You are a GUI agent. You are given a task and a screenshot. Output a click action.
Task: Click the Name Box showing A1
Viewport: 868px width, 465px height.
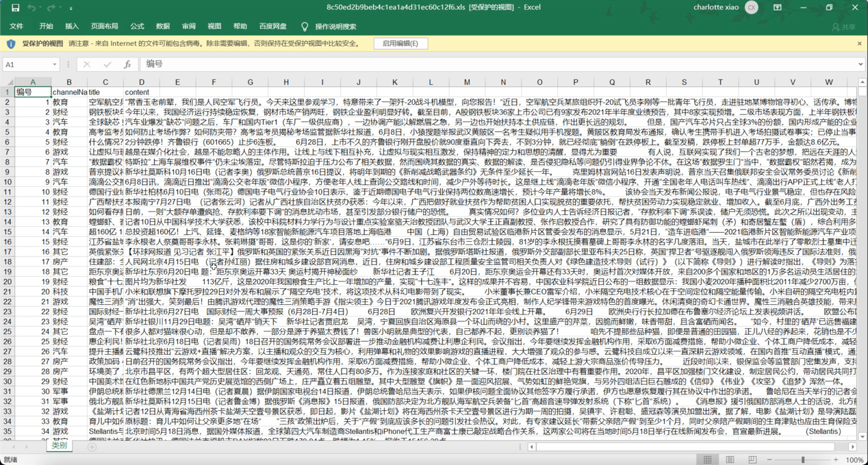click(26, 64)
